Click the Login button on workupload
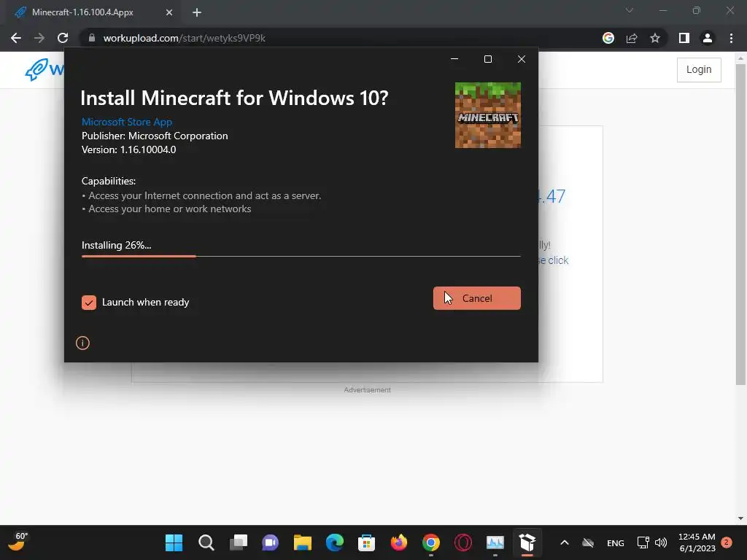Viewport: 747px width, 560px height. tap(698, 69)
